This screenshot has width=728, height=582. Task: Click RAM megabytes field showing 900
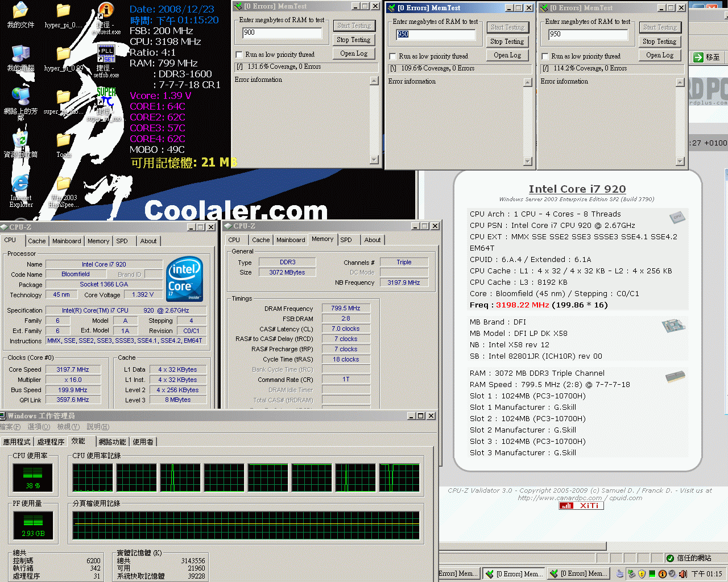coord(282,32)
